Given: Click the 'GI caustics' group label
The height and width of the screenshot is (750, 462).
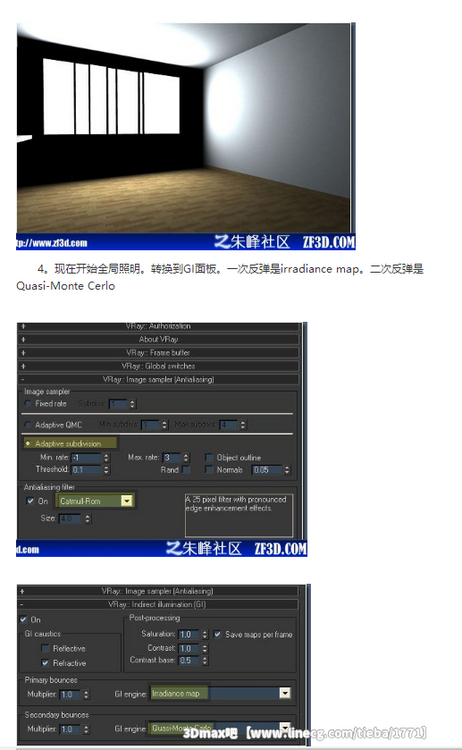Looking at the screenshot, I should (x=43, y=634).
